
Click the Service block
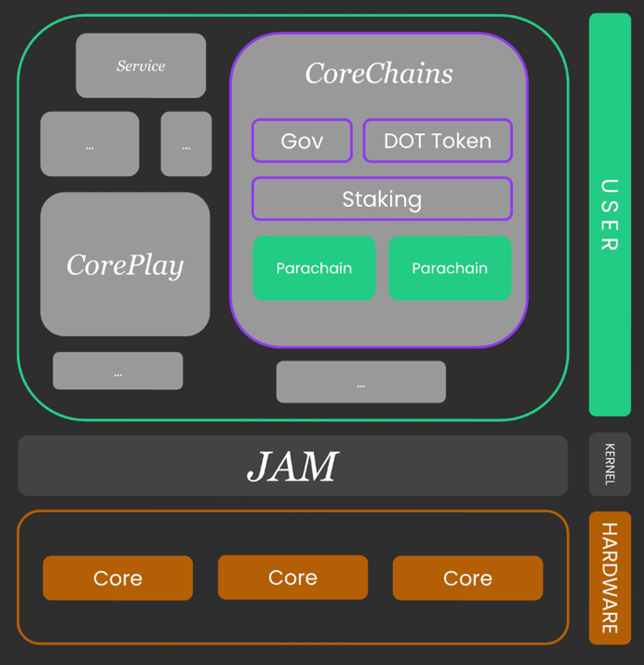(x=141, y=65)
